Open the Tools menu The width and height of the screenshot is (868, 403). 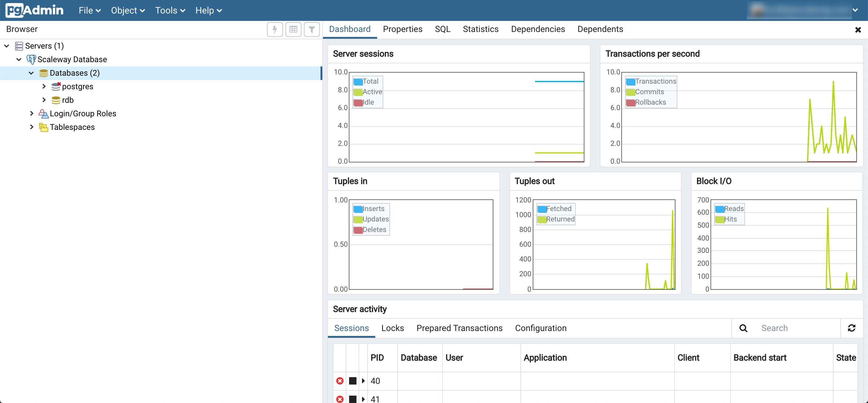click(x=170, y=10)
